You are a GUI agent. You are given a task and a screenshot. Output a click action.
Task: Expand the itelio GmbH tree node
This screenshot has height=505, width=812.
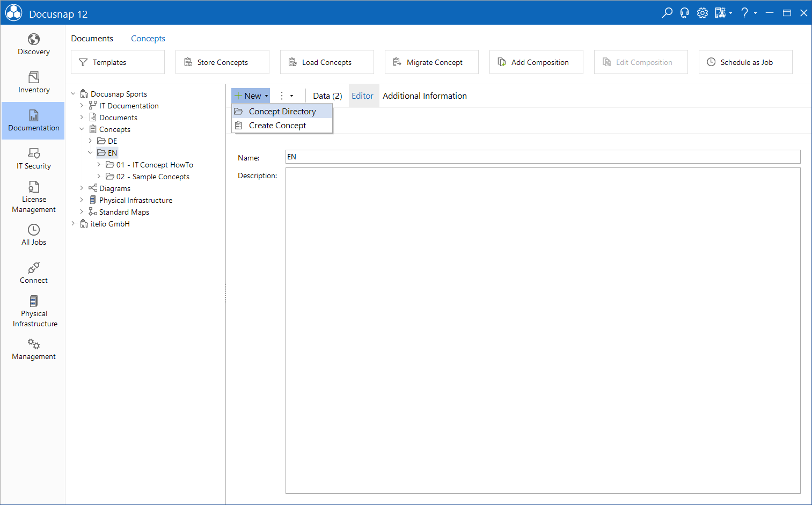tap(73, 224)
